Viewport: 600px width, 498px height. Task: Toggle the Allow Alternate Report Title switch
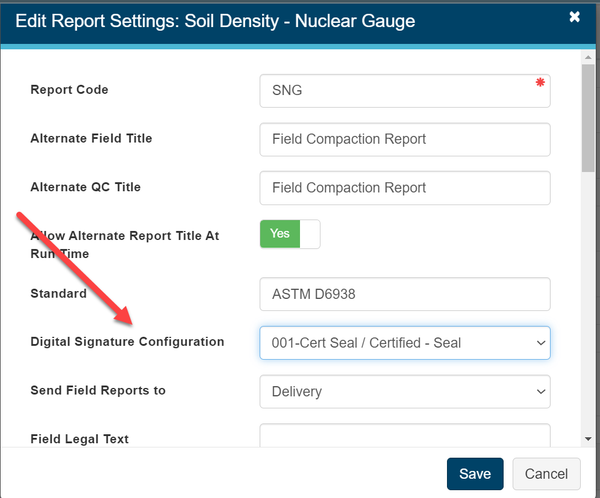click(290, 234)
